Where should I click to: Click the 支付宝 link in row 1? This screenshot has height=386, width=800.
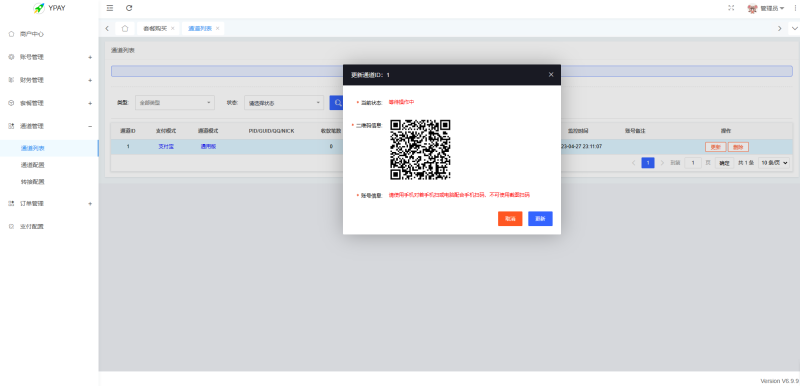pyautogui.click(x=166, y=146)
